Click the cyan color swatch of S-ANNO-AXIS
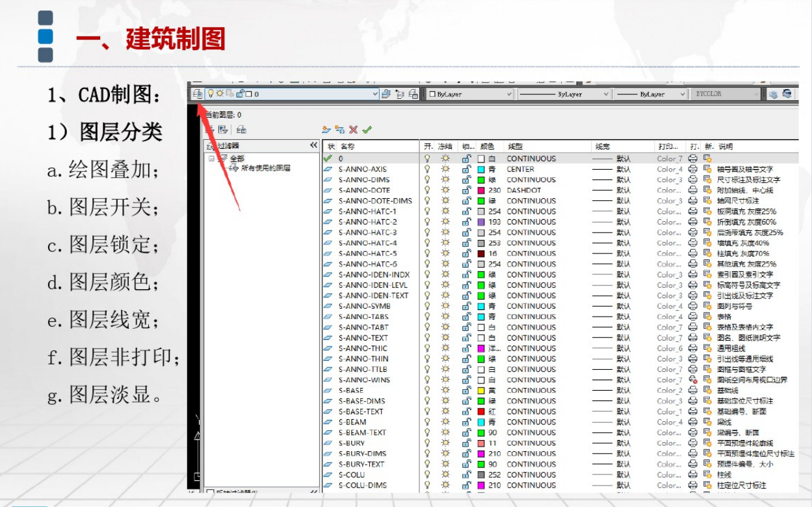 coord(481,169)
